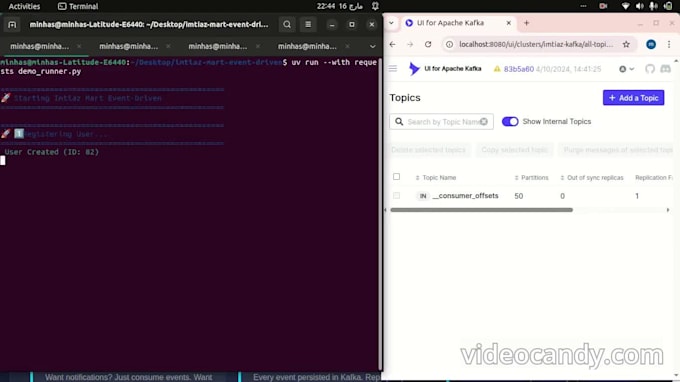This screenshot has height=382, width=680.
Task: Click the 'Add a Topic' button
Action: [634, 98]
